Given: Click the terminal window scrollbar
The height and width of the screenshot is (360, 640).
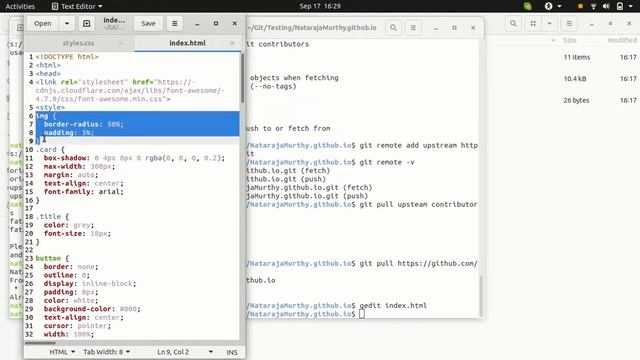Looking at the screenshot, I should point(481,296).
